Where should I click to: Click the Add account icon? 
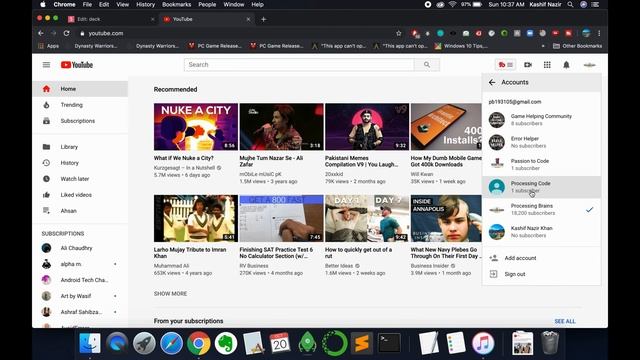pos(493,258)
